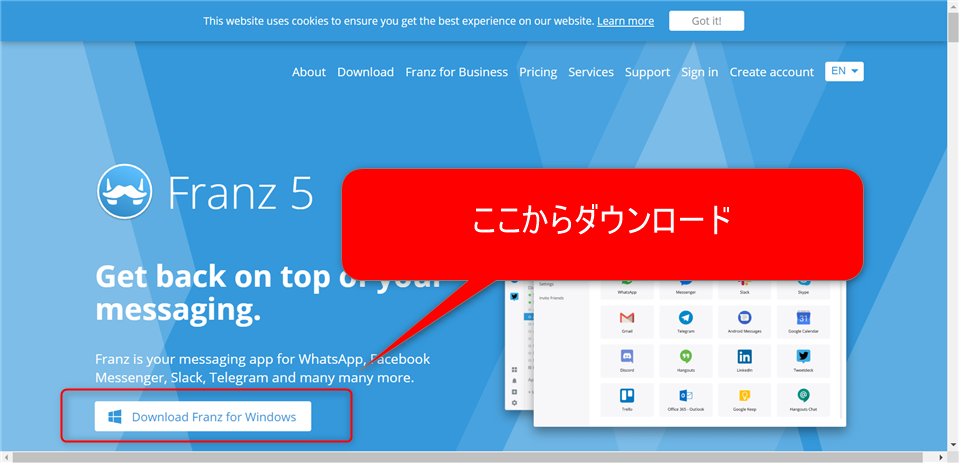The image size is (959, 463).
Task: Select the Gmail service tile
Action: point(627,322)
